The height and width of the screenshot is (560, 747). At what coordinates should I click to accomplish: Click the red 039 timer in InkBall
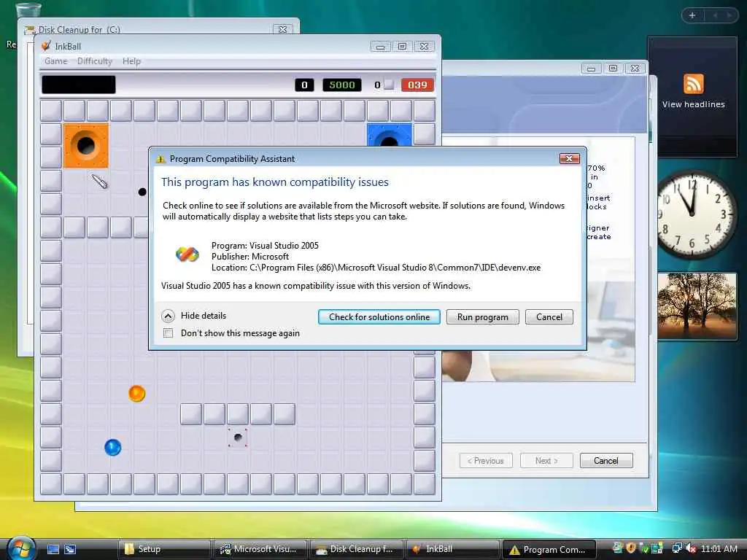click(x=417, y=85)
